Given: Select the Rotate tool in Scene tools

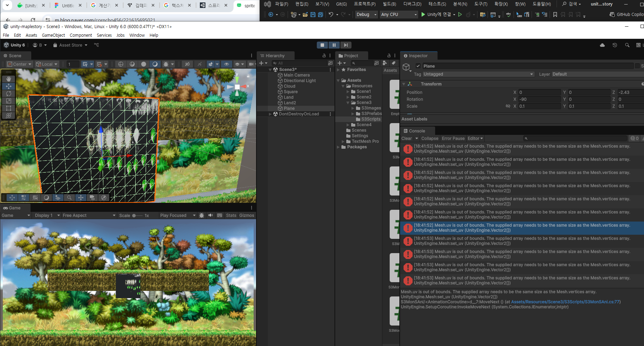Looking at the screenshot, I should (9, 94).
